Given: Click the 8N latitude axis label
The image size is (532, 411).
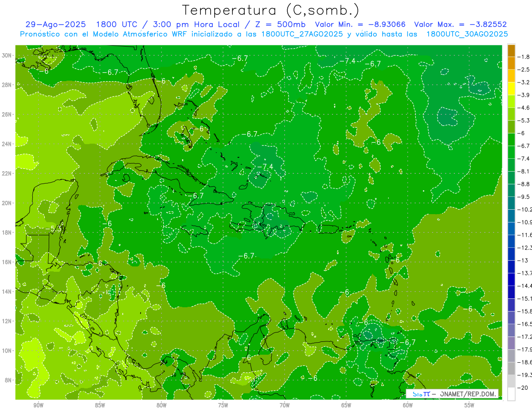Looking at the screenshot, I should point(9,380).
